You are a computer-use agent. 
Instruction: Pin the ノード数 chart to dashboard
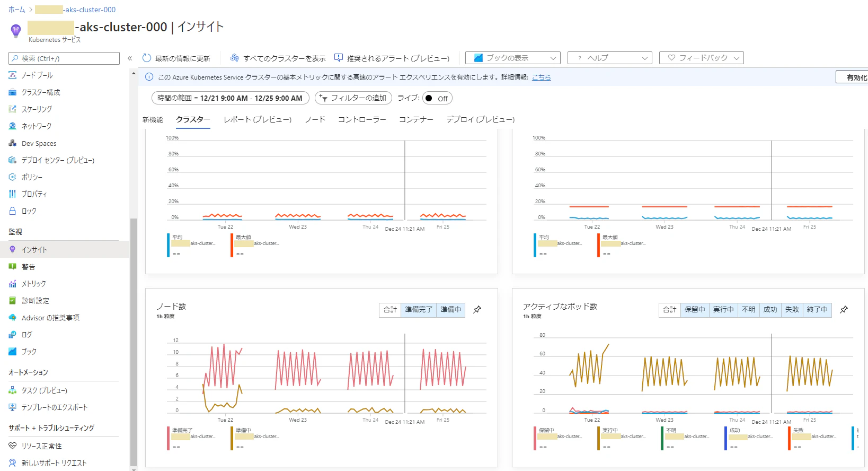tap(477, 310)
